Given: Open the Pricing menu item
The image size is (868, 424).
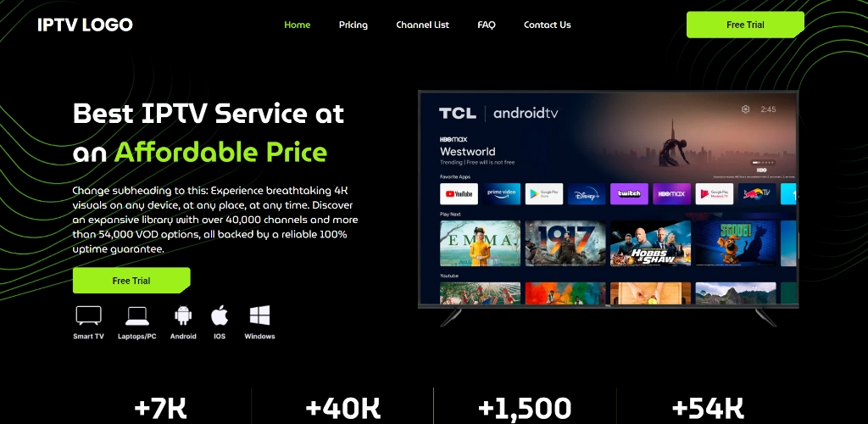Looking at the screenshot, I should click(353, 25).
